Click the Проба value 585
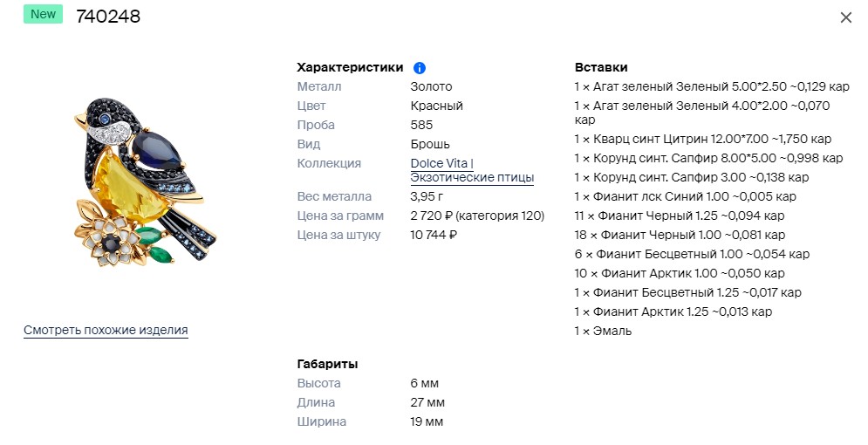Screen dimensions: 868x445 click(422, 125)
